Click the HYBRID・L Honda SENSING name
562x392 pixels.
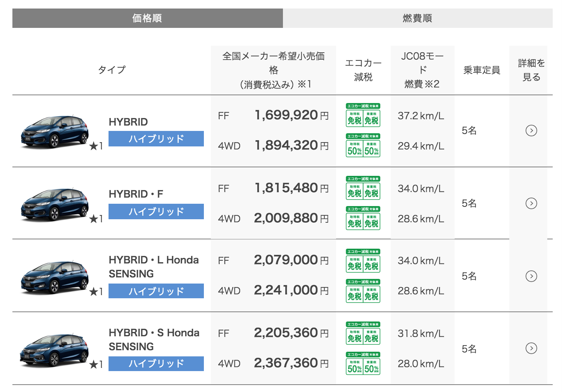pyautogui.click(x=154, y=267)
